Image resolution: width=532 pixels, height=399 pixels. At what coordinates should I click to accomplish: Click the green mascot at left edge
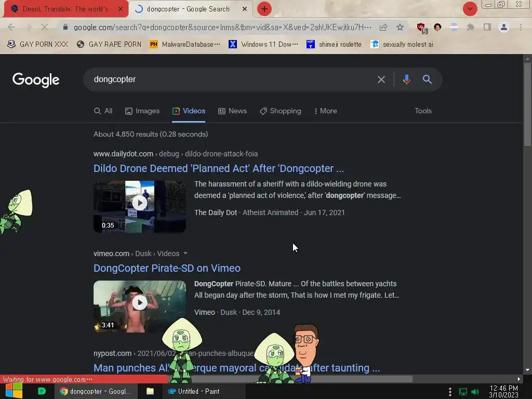coord(16,212)
